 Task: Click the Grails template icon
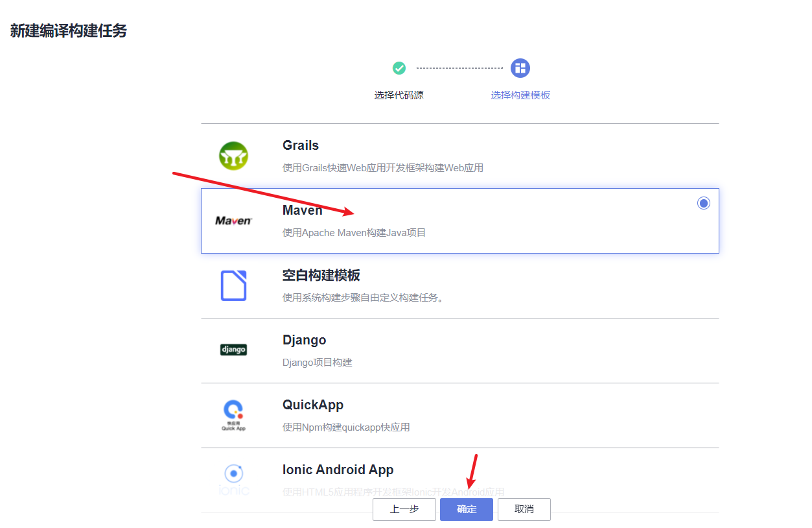point(233,156)
